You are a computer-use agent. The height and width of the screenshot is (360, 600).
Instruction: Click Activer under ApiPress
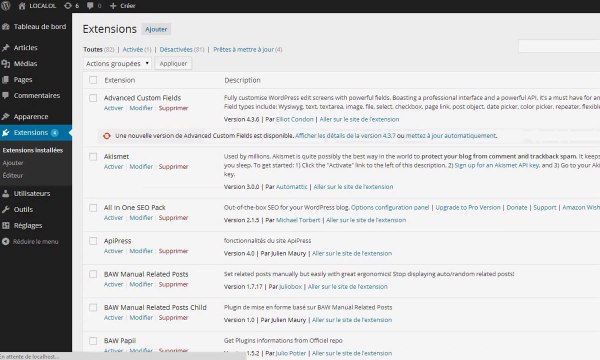pyautogui.click(x=114, y=251)
